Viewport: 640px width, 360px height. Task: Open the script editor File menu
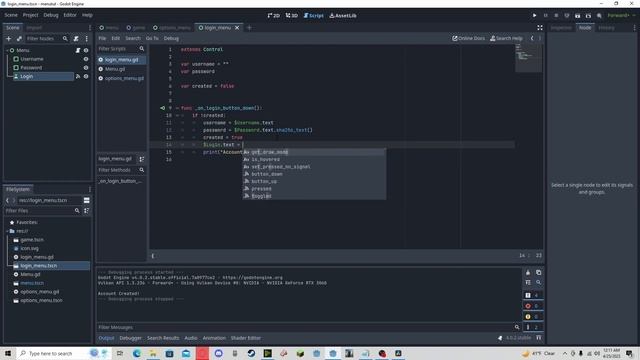click(x=102, y=38)
